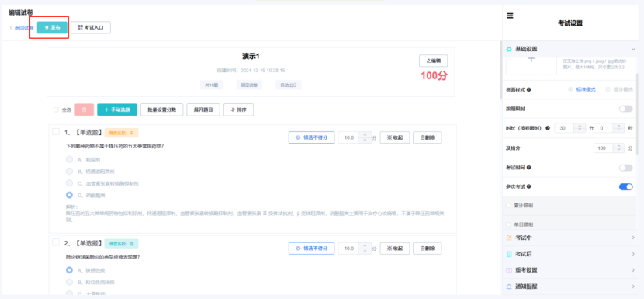Image resolution: width=644 pixels, height=299 pixels.
Task: Go back via the 返回试卷 link
Action: (x=22, y=28)
